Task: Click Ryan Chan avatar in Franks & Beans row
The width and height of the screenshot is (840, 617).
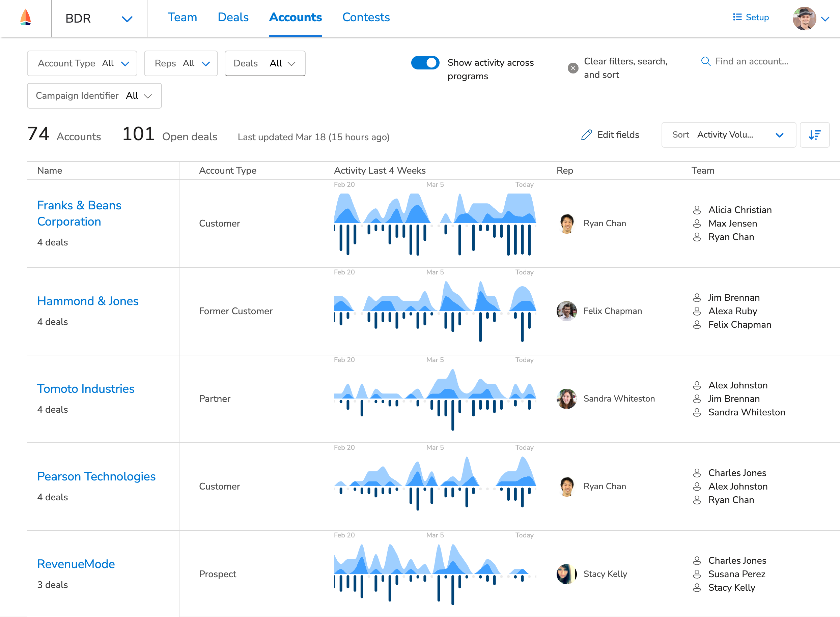Action: point(567,223)
